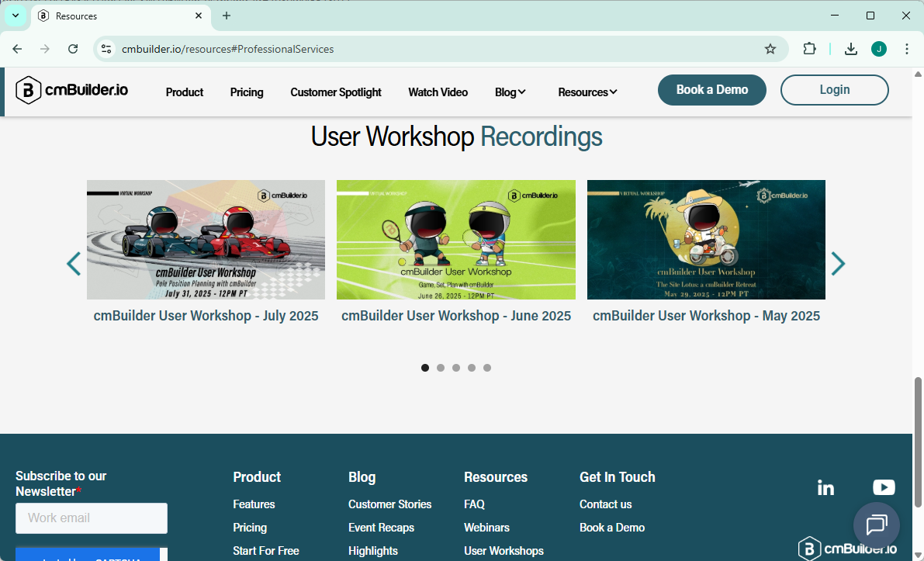The image size is (924, 561).
Task: Click the address bar URL text
Action: (x=227, y=49)
